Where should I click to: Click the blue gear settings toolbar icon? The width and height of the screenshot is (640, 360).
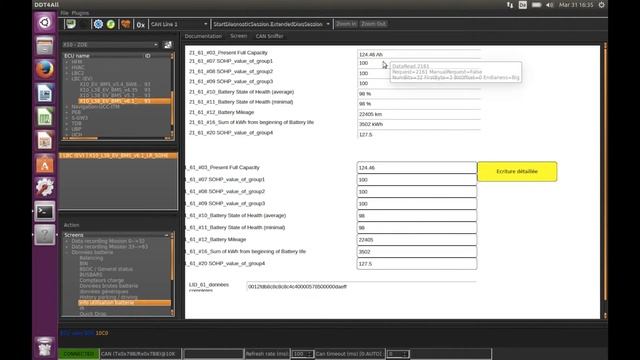98,24
